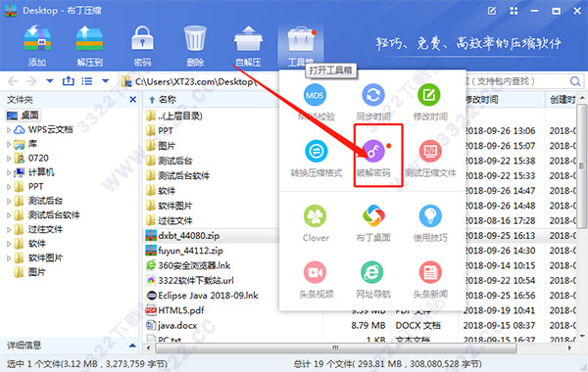Open 头条视频 (Headline video)
This screenshot has height=372, width=588.
point(316,280)
